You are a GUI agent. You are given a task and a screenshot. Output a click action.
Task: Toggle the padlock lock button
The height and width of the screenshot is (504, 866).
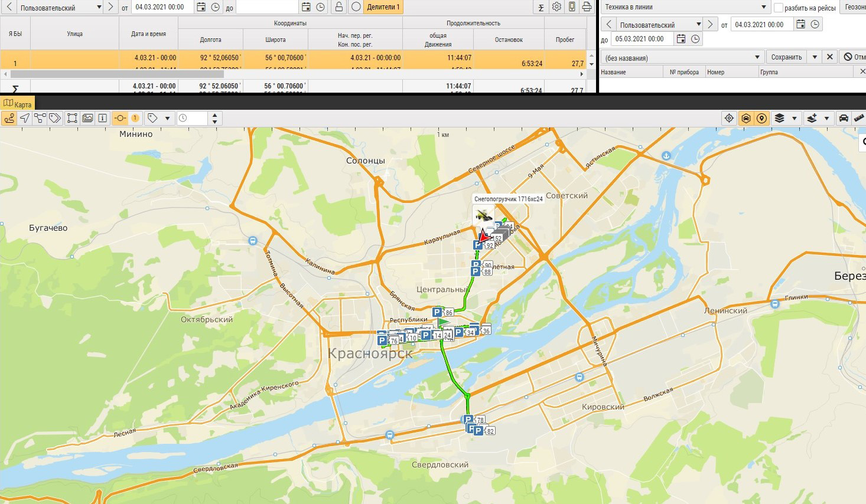point(338,7)
